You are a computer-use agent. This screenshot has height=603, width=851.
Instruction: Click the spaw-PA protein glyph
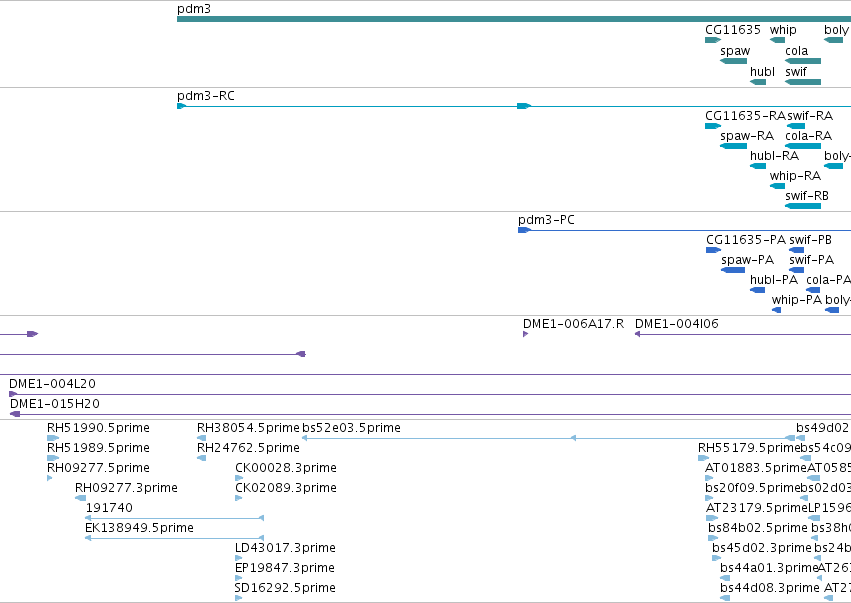click(733, 270)
